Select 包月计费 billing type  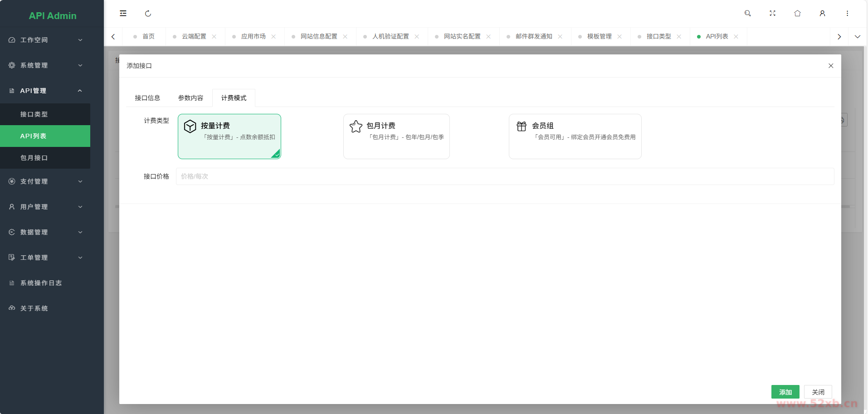click(396, 136)
